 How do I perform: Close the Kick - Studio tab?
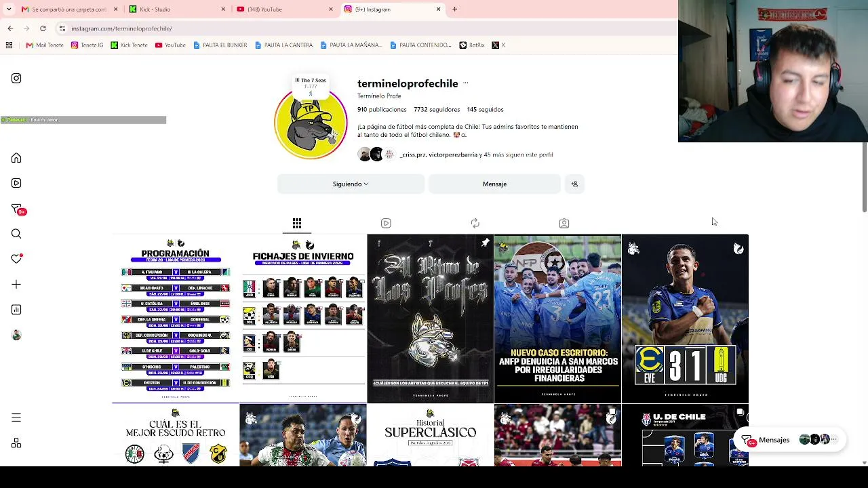pos(223,9)
